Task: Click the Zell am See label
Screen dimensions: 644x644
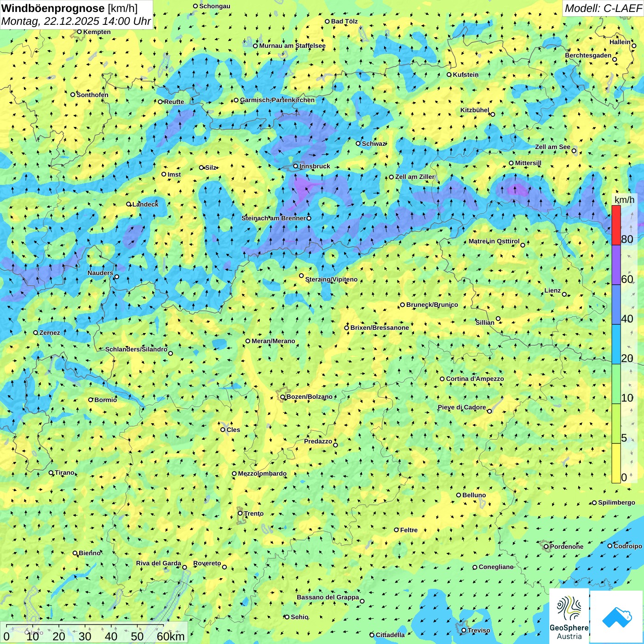Action: click(x=552, y=147)
